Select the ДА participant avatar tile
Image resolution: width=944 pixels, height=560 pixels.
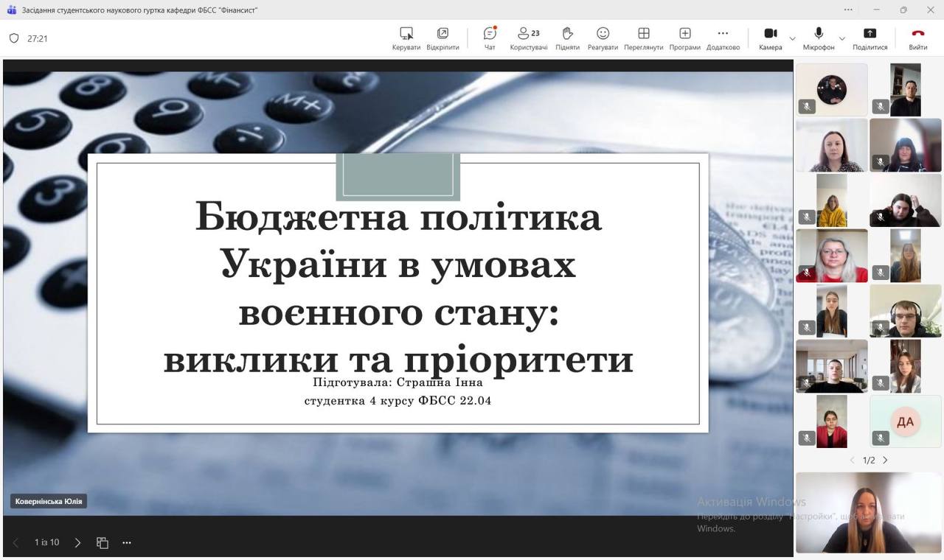[x=905, y=421]
